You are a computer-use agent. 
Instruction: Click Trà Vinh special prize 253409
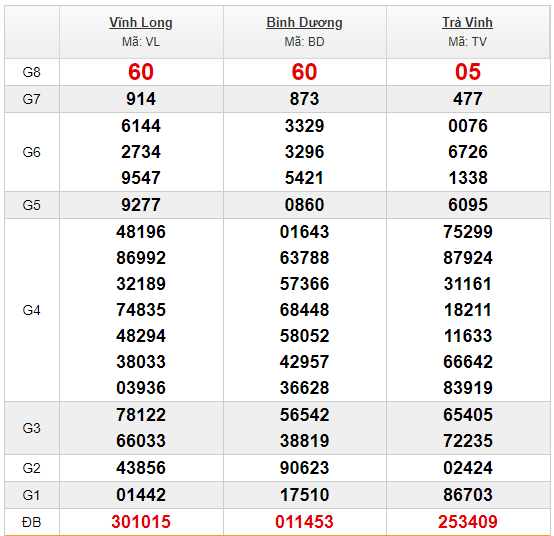coord(468,522)
